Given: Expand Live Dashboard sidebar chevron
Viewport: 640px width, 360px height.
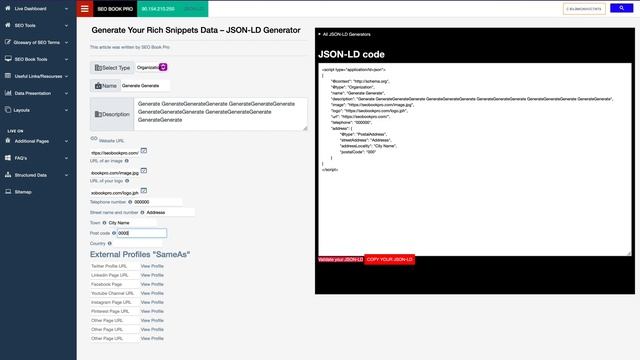Looking at the screenshot, I should [x=66, y=9].
